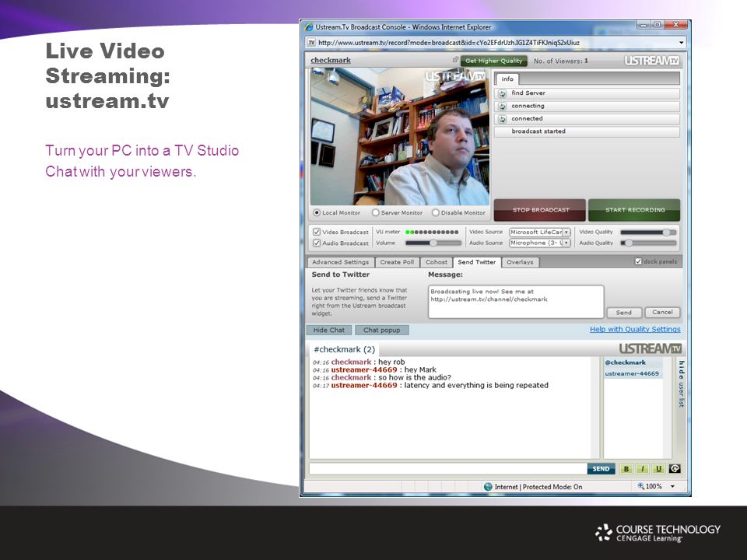Screen dimensions: 747x560
Task: Open the Audio Source Microphone dropdown
Action: point(540,243)
